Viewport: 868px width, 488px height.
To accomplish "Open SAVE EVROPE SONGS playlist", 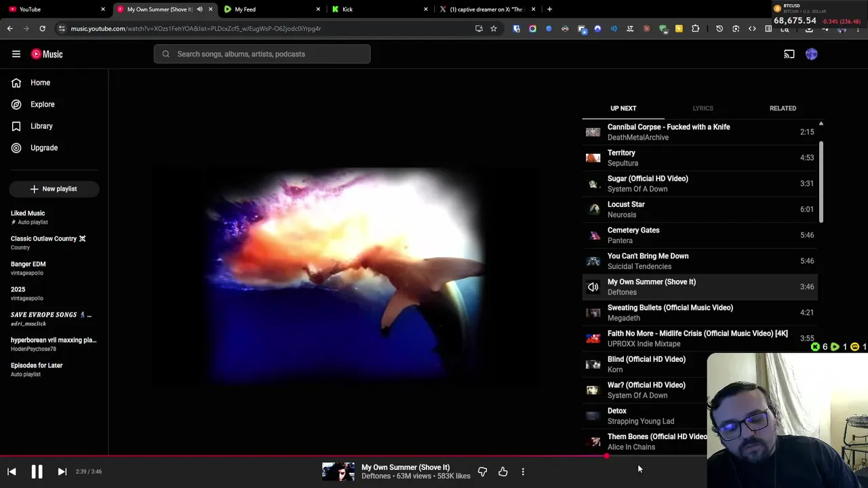I will point(54,319).
